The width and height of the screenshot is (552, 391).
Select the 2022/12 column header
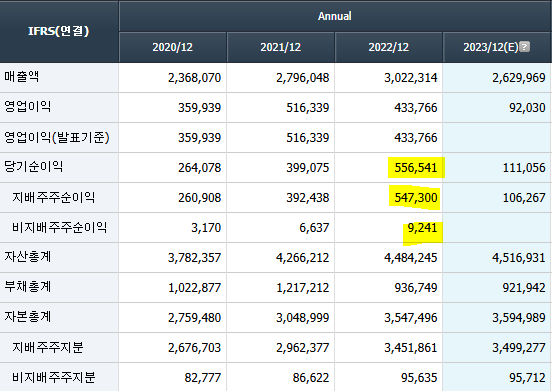coord(389,47)
